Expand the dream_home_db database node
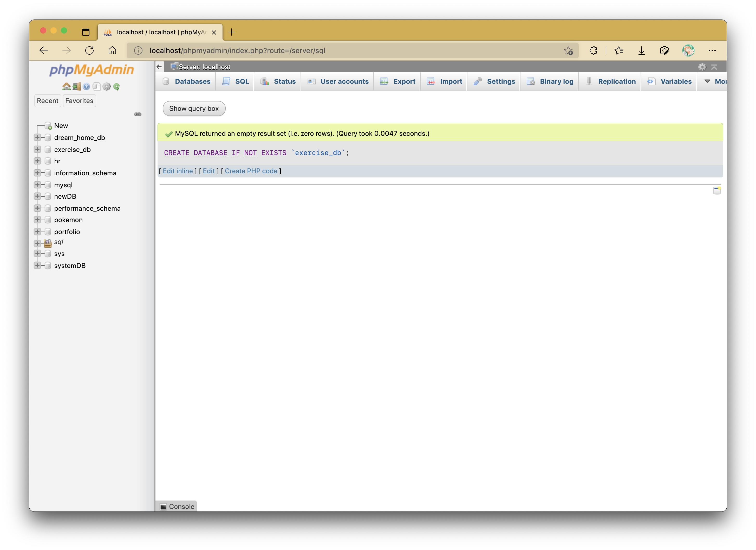 tap(37, 137)
